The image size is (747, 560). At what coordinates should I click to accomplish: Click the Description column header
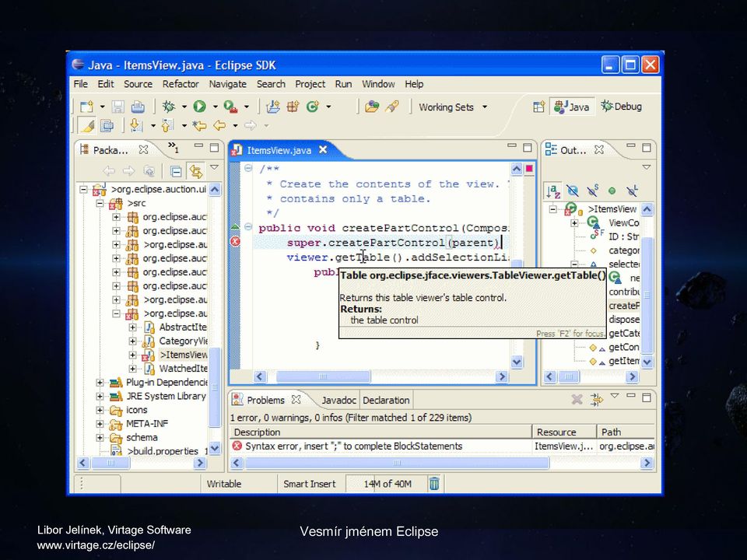coord(381,432)
